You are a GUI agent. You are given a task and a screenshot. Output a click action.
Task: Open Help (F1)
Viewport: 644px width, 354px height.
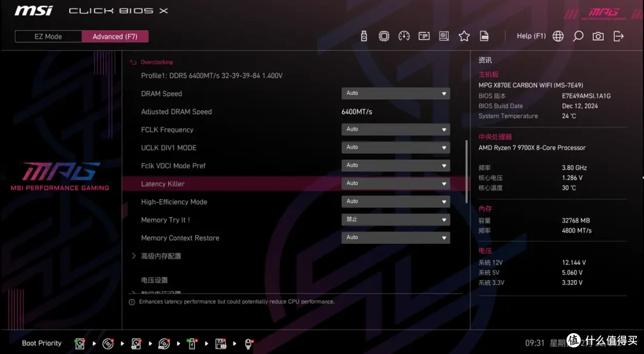click(x=531, y=36)
